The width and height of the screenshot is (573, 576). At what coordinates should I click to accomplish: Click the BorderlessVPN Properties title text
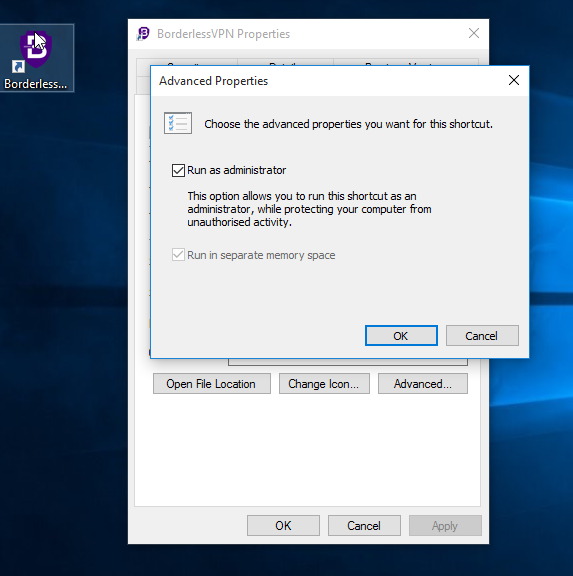pos(223,34)
